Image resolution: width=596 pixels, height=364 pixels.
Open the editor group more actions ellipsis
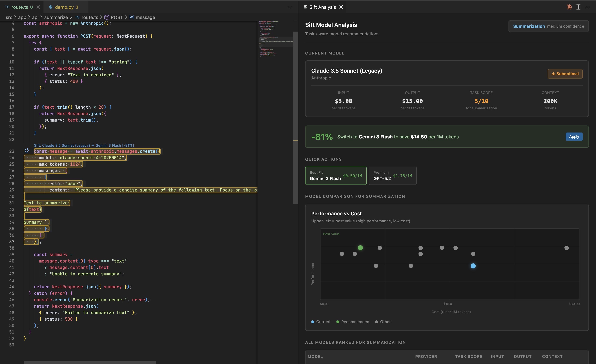pos(290,7)
